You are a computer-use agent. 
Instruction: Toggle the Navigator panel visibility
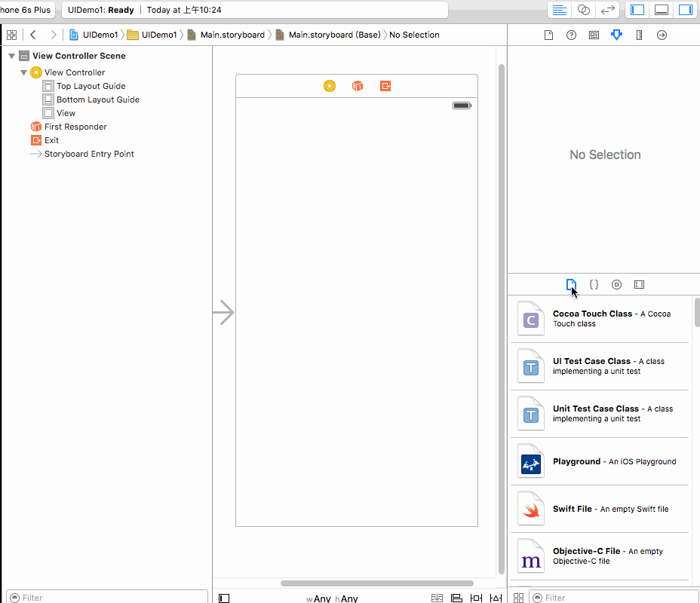pyautogui.click(x=636, y=10)
